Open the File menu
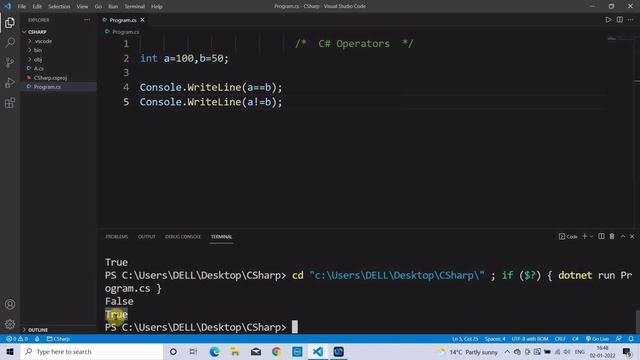 (22, 7)
